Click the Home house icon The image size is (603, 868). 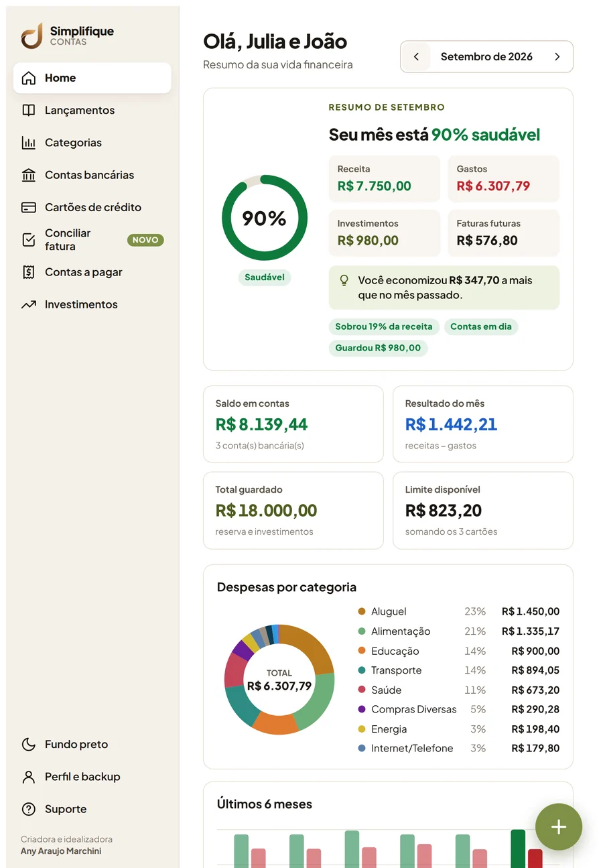click(x=28, y=78)
